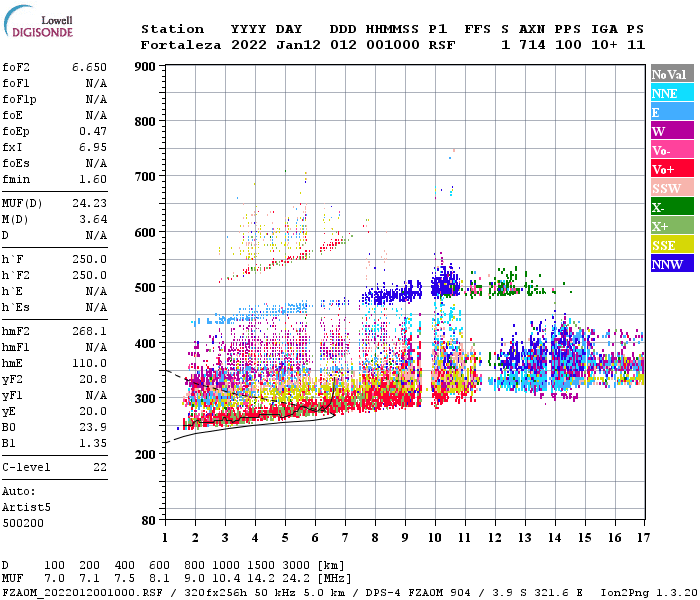Screen dimensions: 700x600
Task: Click the C-level value 22
Action: tap(100, 467)
